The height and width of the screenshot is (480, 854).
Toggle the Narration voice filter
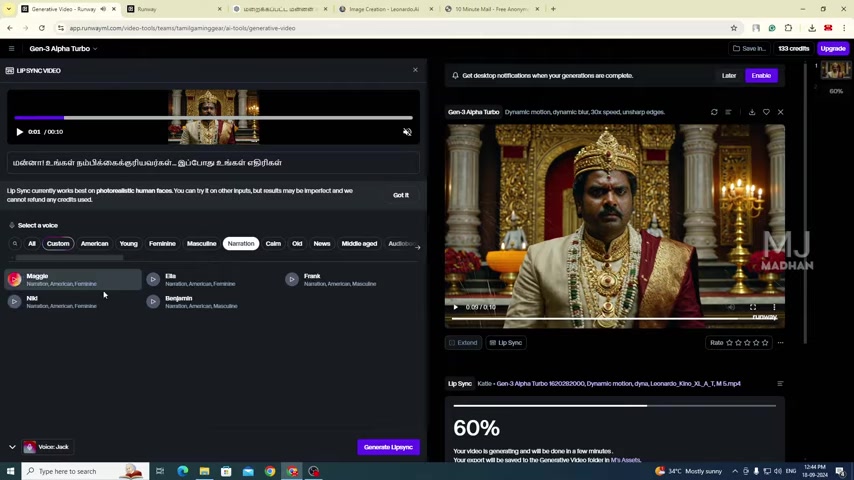tap(241, 244)
